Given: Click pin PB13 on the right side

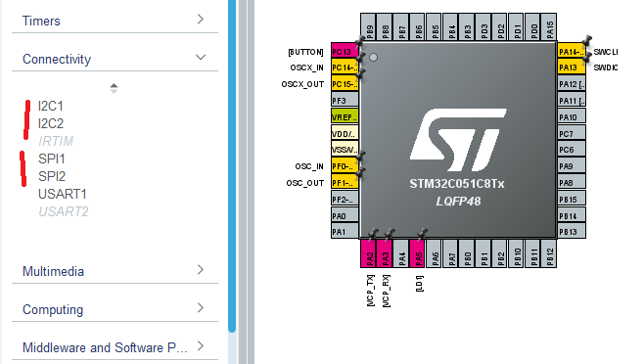Looking at the screenshot, I should 572,231.
